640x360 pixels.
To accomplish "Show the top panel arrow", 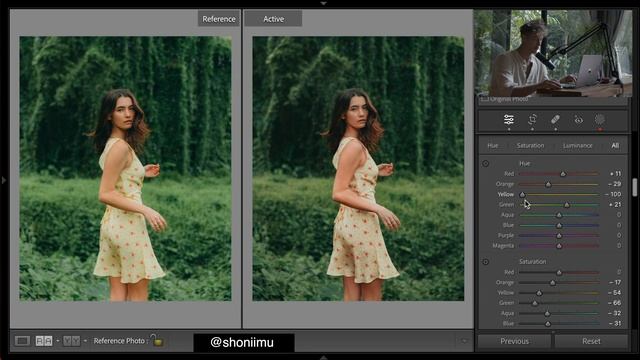I will click(323, 3).
